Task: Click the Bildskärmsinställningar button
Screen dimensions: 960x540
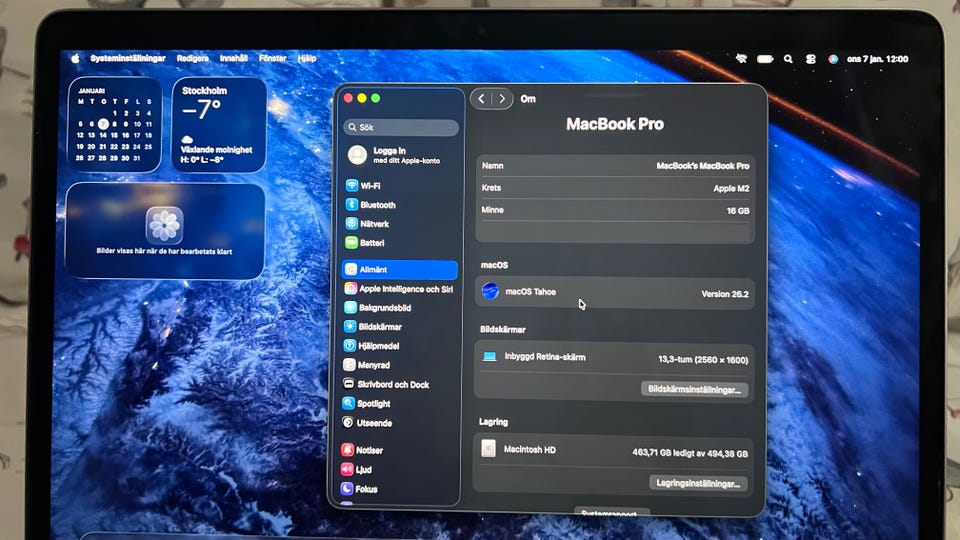Action: pos(694,389)
